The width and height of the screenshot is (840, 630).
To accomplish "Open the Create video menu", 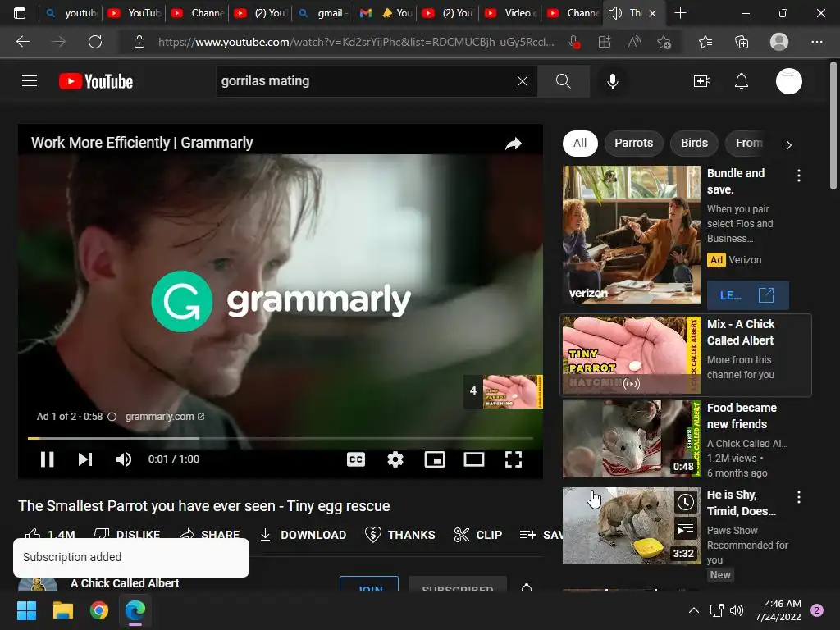I will [702, 81].
